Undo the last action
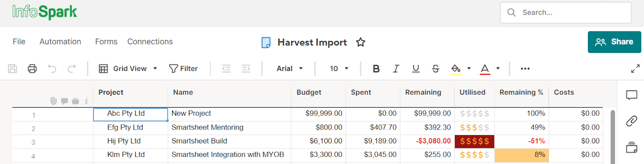The width and height of the screenshot is (644, 164). pos(52,69)
